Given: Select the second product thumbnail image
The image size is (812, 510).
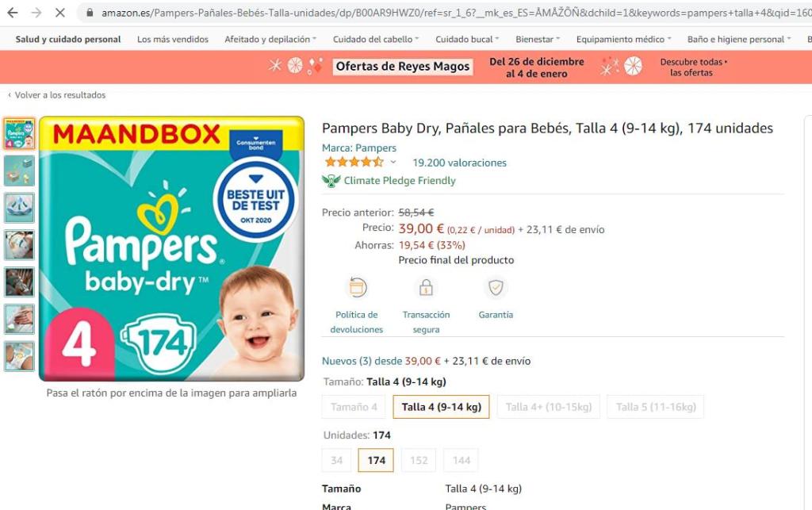Looking at the screenshot, I should [20, 171].
